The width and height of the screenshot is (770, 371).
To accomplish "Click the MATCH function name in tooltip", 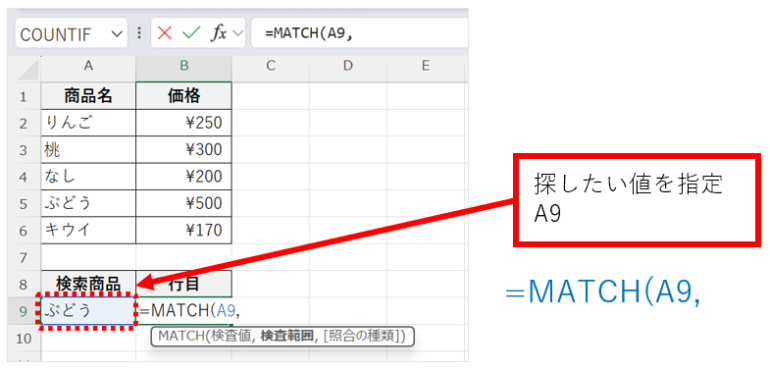I will 181,337.
